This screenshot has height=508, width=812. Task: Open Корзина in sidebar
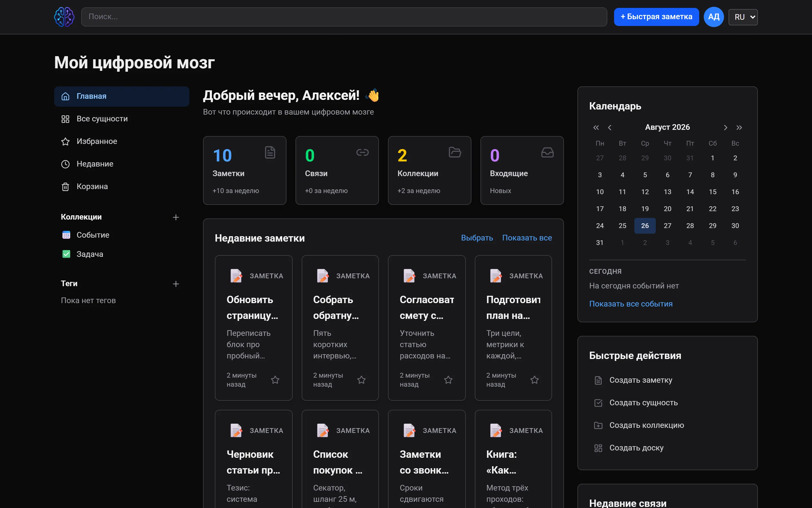coord(122,187)
